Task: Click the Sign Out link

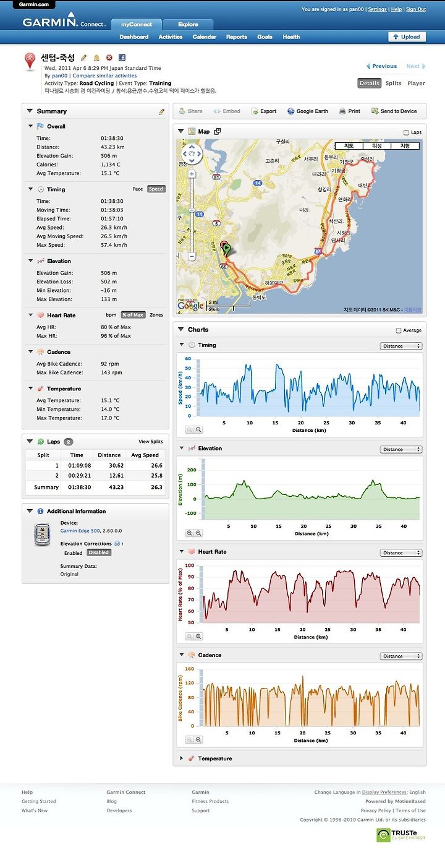Action: pyautogui.click(x=416, y=9)
